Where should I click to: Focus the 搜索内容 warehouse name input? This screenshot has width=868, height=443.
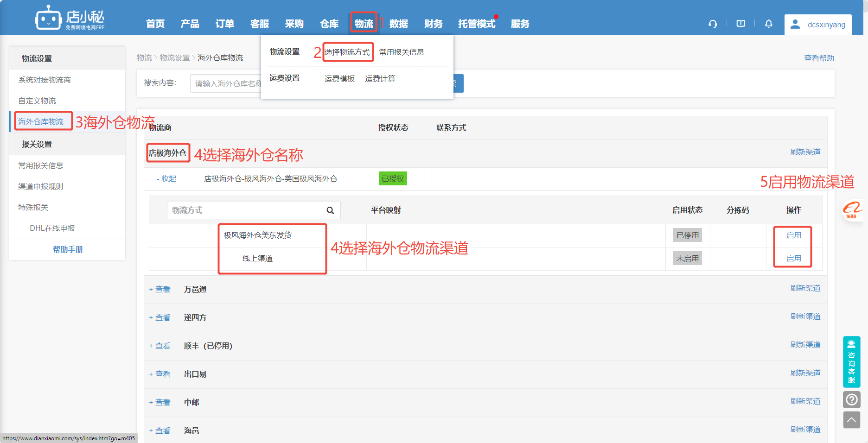click(x=226, y=83)
